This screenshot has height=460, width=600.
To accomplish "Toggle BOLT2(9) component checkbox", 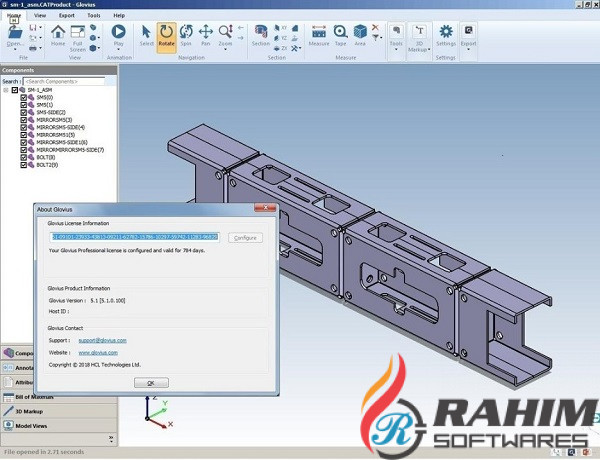I will click(x=24, y=165).
